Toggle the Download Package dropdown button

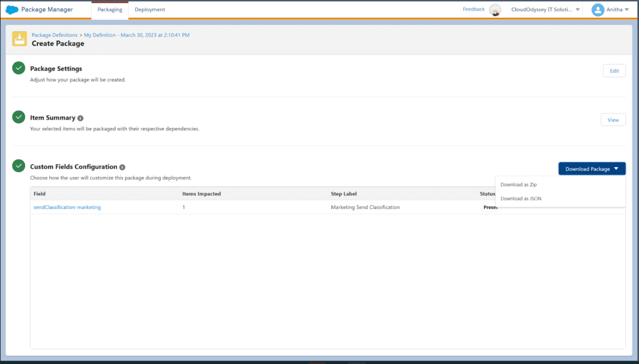tap(592, 168)
